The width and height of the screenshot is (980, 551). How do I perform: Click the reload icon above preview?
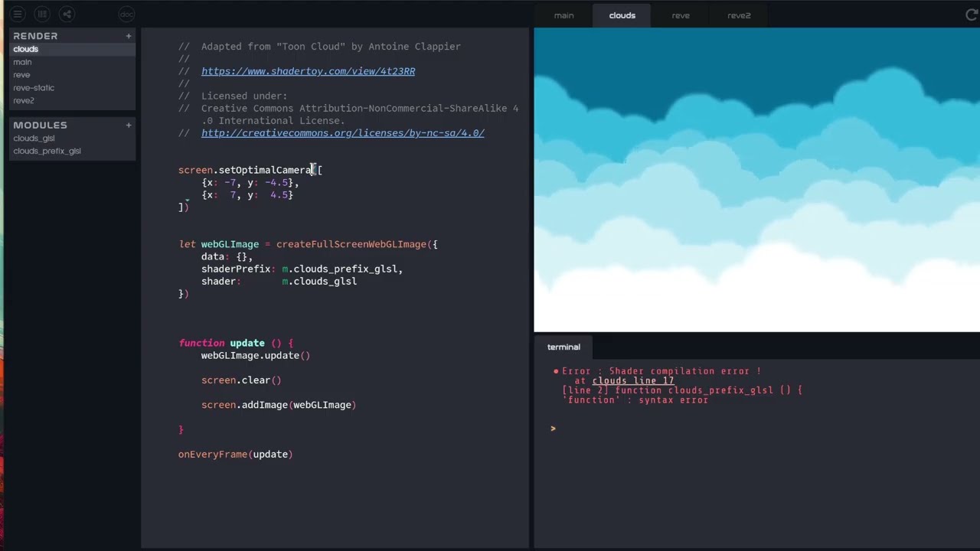pos(972,15)
